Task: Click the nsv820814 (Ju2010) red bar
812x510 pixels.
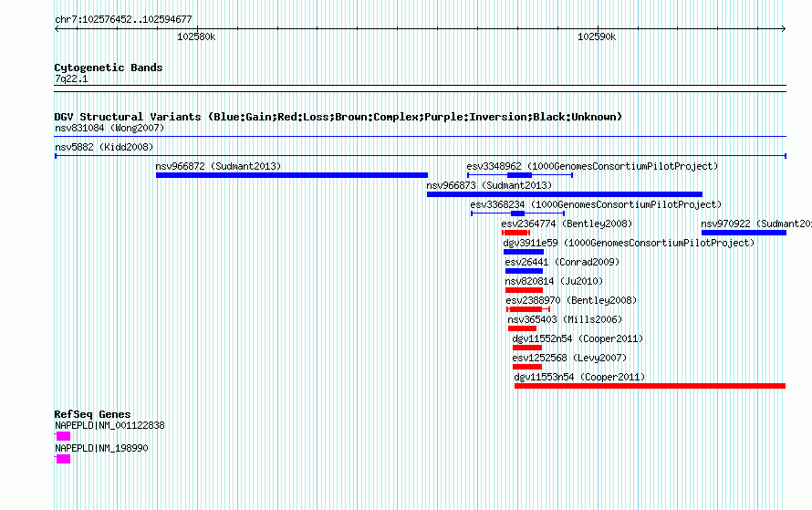Action: tap(524, 290)
